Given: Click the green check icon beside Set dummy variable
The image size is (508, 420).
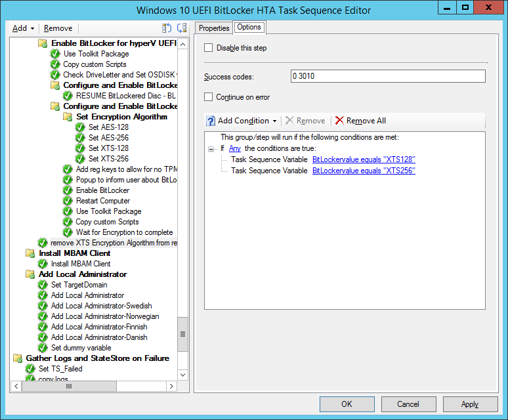Looking at the screenshot, I should point(43,348).
